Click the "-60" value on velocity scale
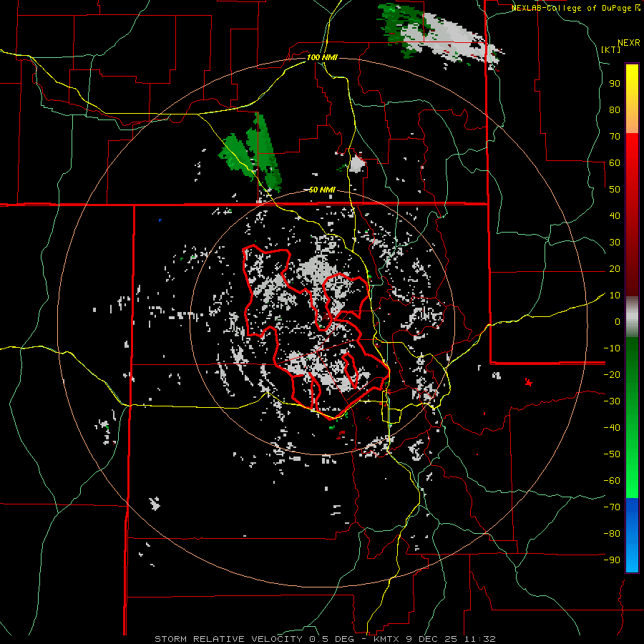 pyautogui.click(x=612, y=481)
